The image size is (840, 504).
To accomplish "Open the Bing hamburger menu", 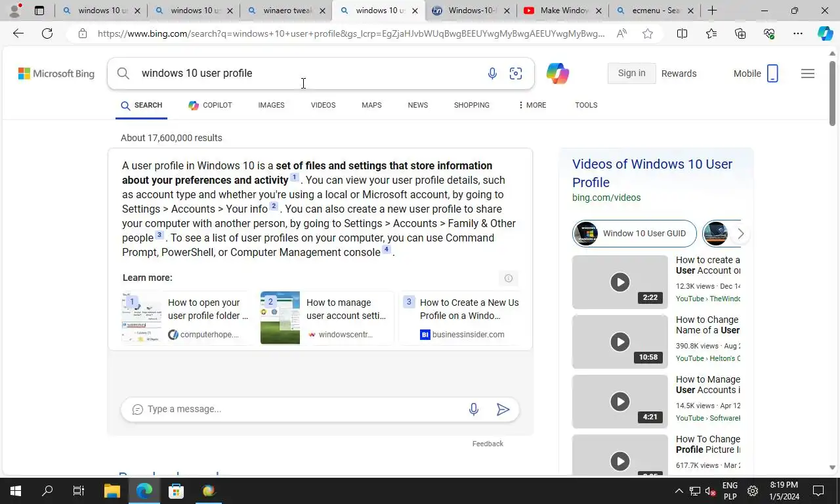I will [x=808, y=73].
